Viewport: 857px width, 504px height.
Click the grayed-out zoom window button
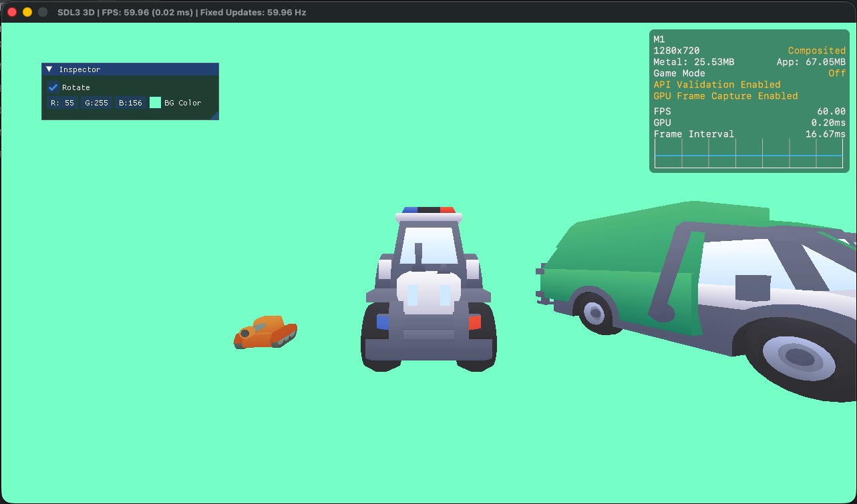43,12
